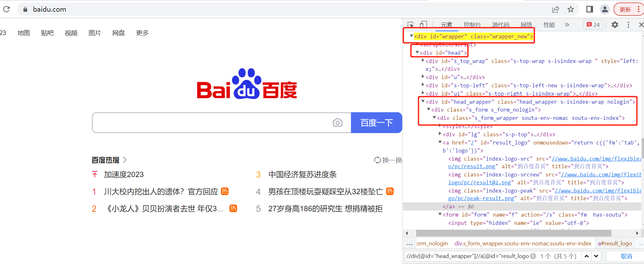Viewport: 644px width, 264px height.
Task: Collapse the div id="wrapper" node
Action: point(411,36)
